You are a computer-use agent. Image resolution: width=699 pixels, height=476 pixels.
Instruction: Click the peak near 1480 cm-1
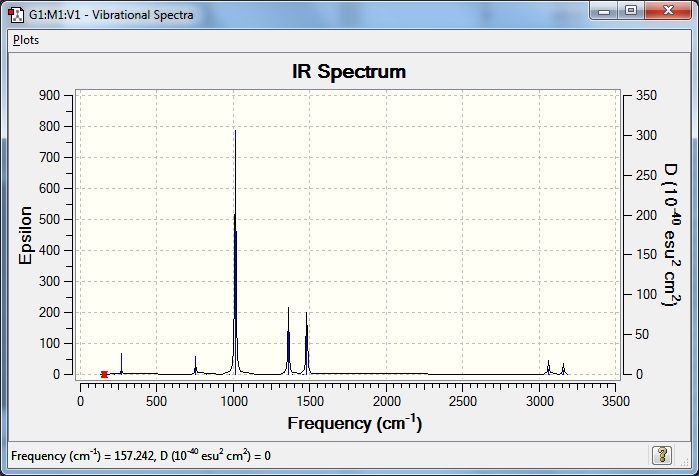[x=306, y=343]
